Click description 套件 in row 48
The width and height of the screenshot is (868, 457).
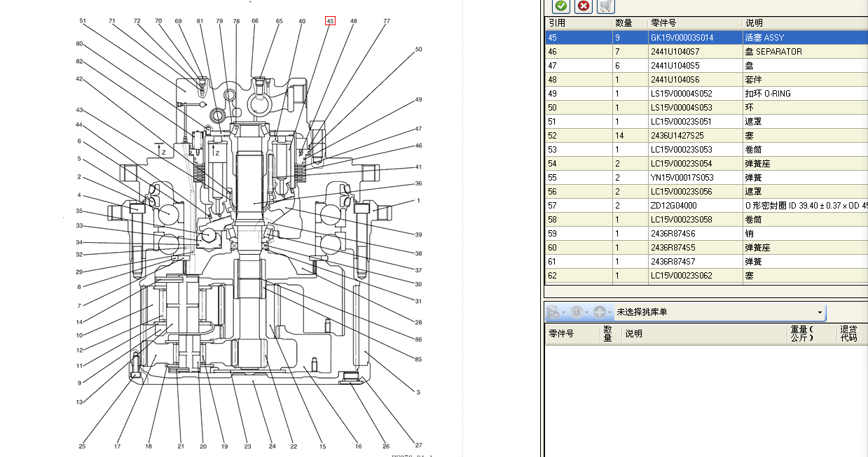coord(753,80)
